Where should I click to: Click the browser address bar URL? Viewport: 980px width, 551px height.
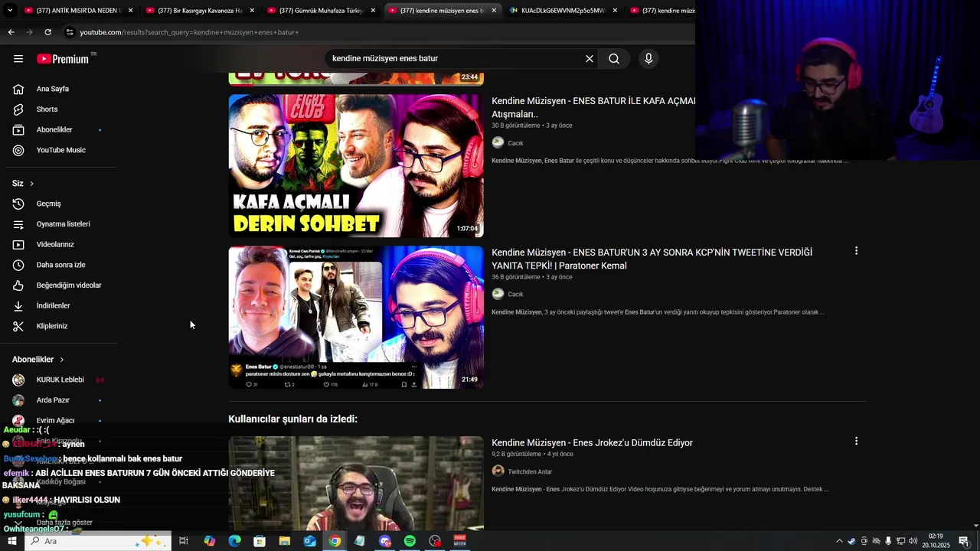pos(189,32)
